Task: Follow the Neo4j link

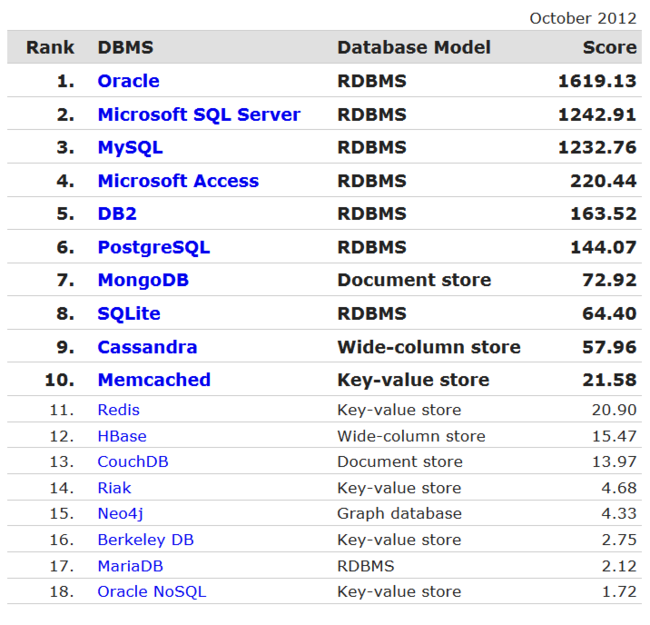Action: pos(120,514)
